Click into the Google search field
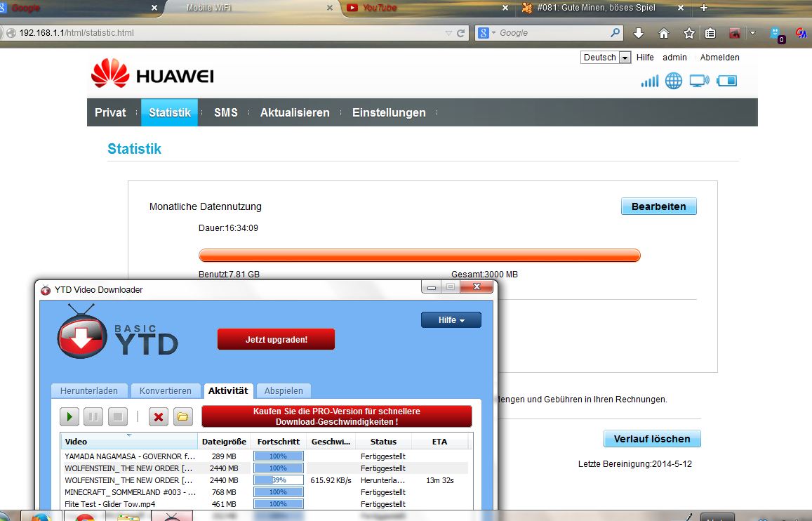The image size is (812, 521). [553, 32]
